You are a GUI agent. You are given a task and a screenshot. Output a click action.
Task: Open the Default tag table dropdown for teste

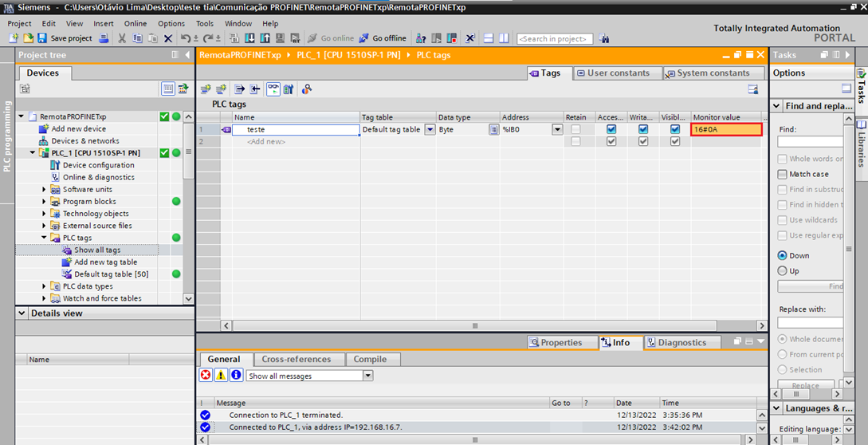click(x=430, y=129)
